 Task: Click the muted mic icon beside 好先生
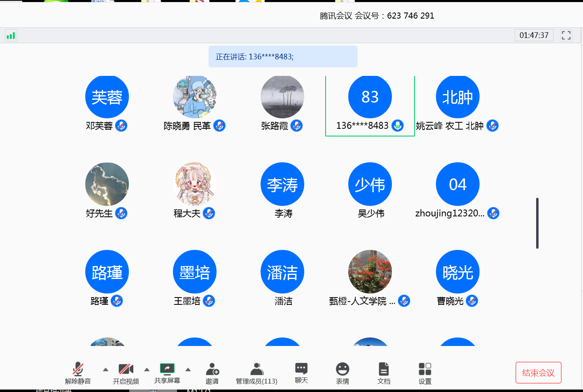[x=121, y=213]
